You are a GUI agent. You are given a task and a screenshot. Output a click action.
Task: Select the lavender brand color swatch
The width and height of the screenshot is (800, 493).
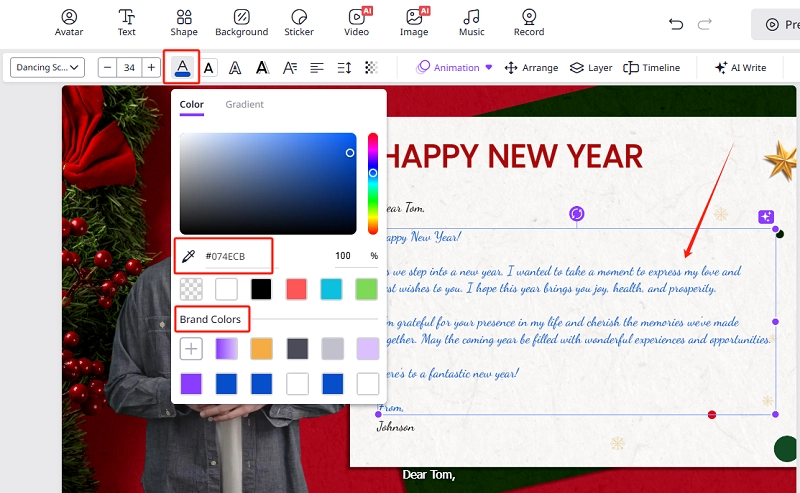(367, 349)
